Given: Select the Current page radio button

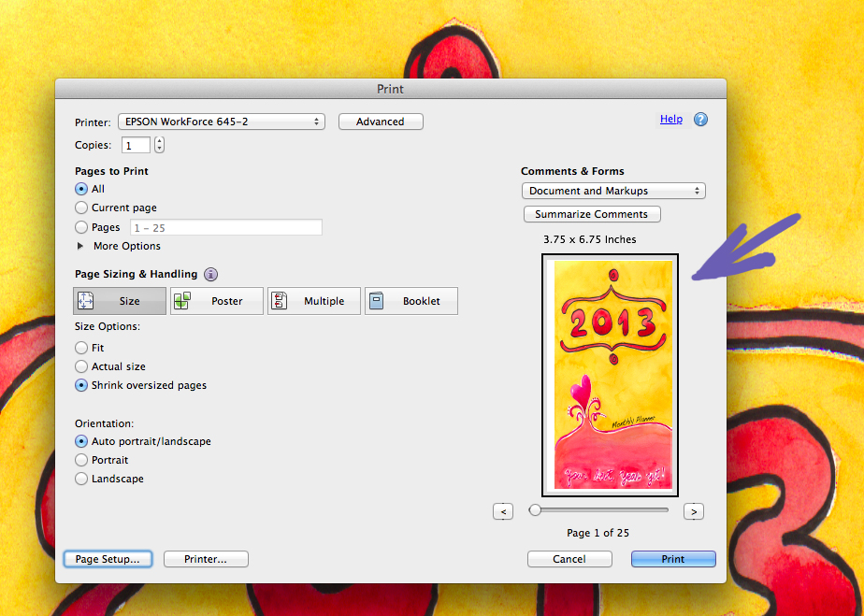Looking at the screenshot, I should (x=81, y=208).
